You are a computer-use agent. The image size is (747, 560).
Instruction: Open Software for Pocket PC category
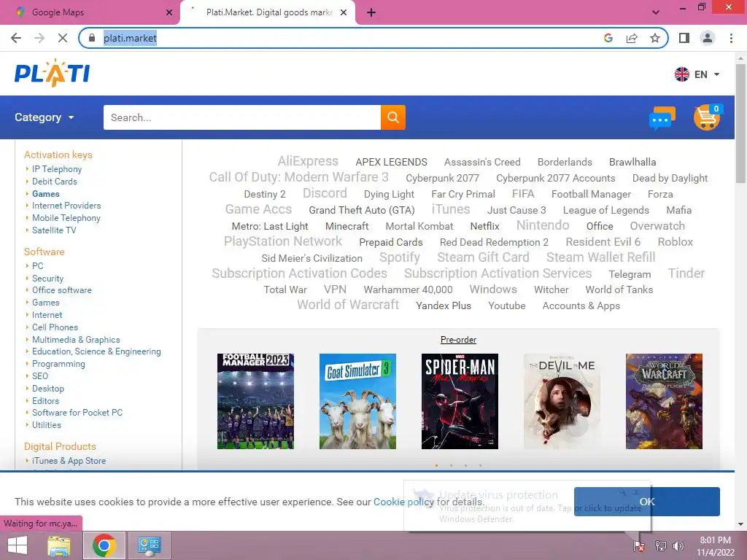click(77, 413)
